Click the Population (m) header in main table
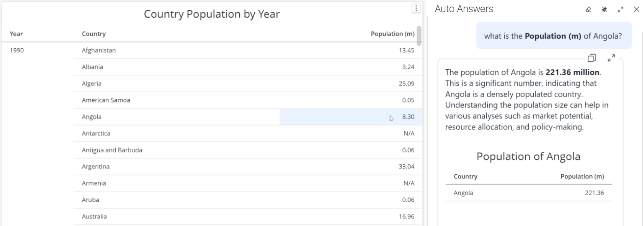 click(392, 34)
